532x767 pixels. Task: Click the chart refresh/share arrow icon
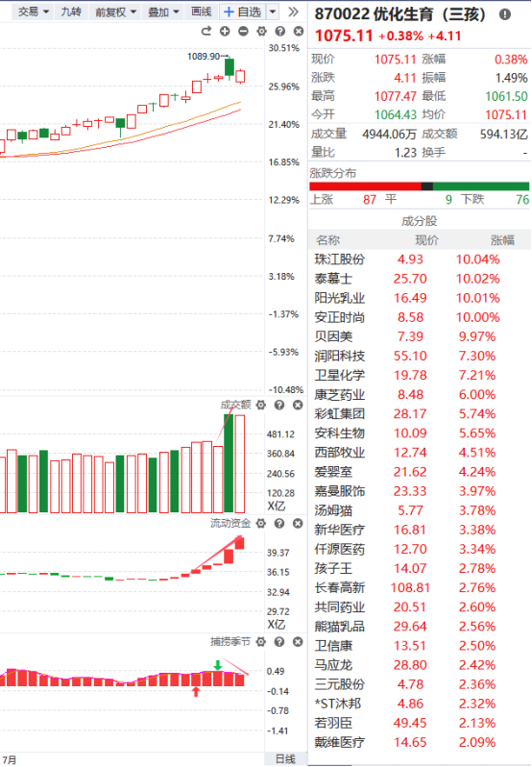tap(206, 32)
